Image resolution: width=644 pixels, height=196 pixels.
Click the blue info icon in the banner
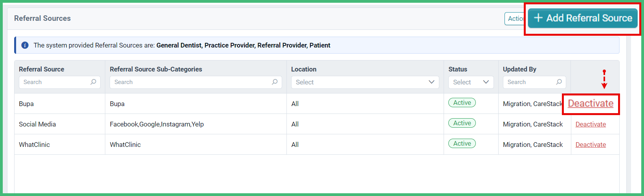tap(25, 45)
